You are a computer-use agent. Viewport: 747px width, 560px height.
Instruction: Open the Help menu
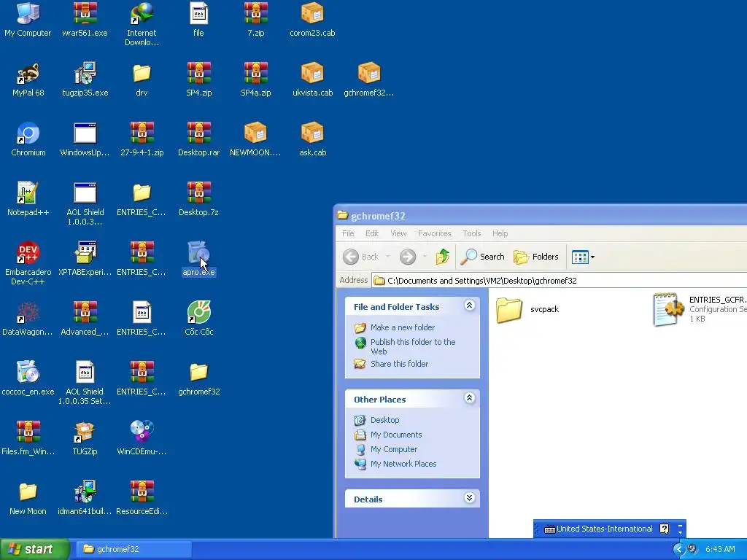(500, 233)
